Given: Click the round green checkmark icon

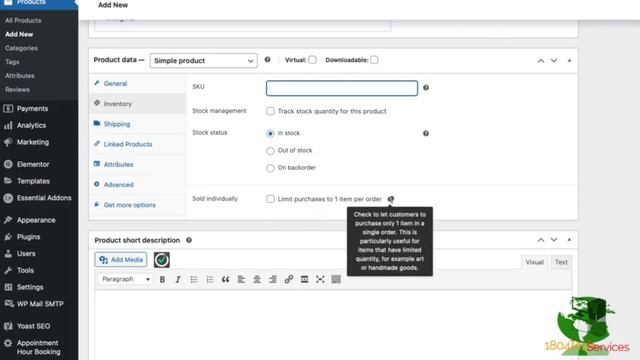Looking at the screenshot, I should [162, 260].
